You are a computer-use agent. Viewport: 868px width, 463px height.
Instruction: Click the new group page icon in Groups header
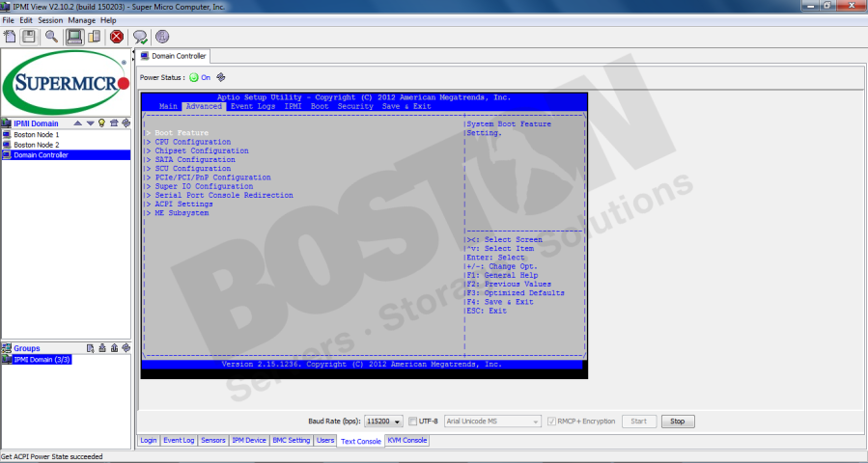pos(91,348)
